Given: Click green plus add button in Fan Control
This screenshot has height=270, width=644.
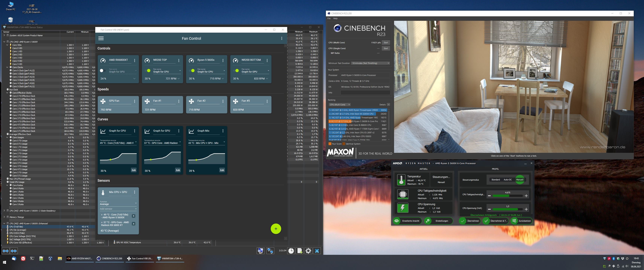Looking at the screenshot, I should point(276,229).
